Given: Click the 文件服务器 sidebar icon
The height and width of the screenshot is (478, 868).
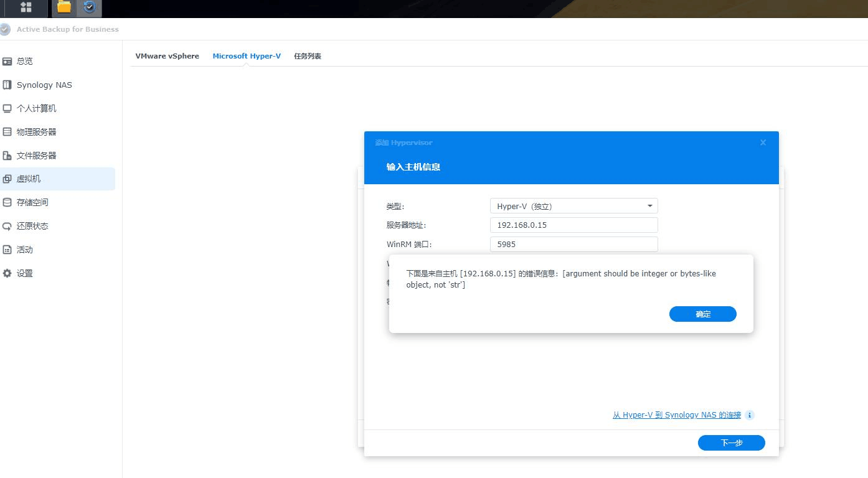Looking at the screenshot, I should 7,156.
